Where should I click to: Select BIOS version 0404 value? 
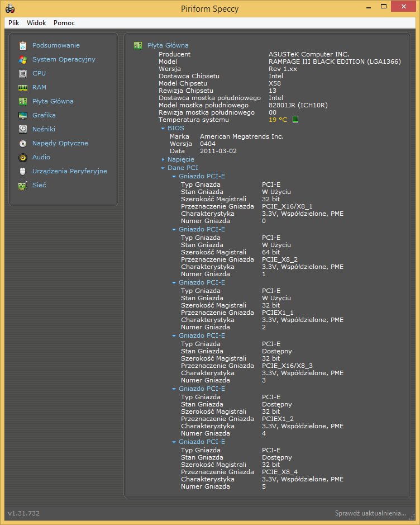207,144
